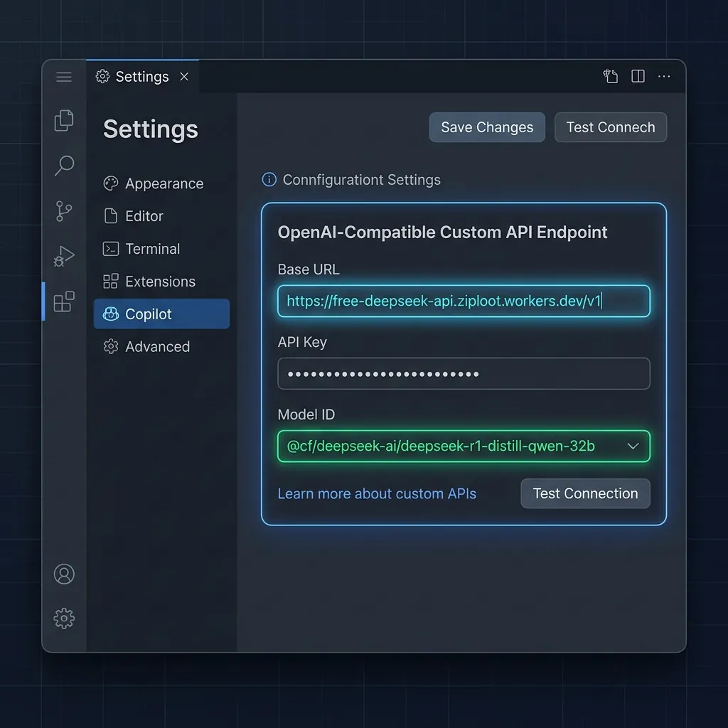The height and width of the screenshot is (728, 728).
Task: Click the Save Changes button
Action: 487,127
